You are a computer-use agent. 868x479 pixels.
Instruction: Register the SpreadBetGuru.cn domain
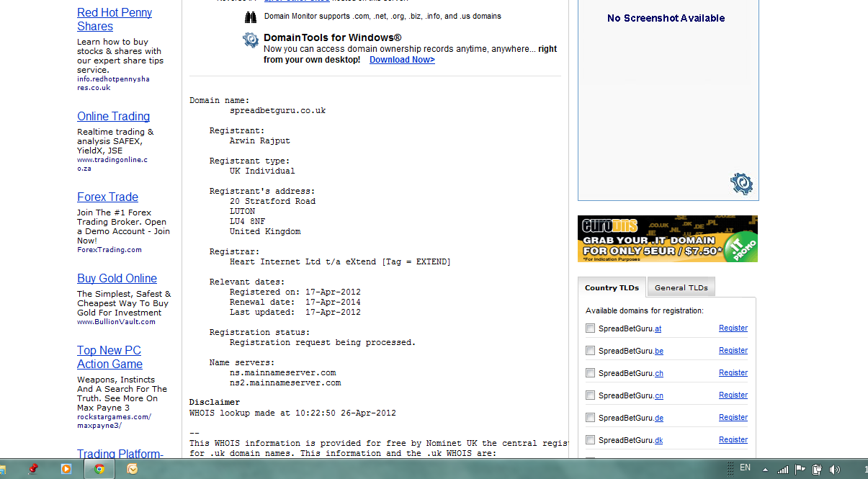tap(733, 395)
